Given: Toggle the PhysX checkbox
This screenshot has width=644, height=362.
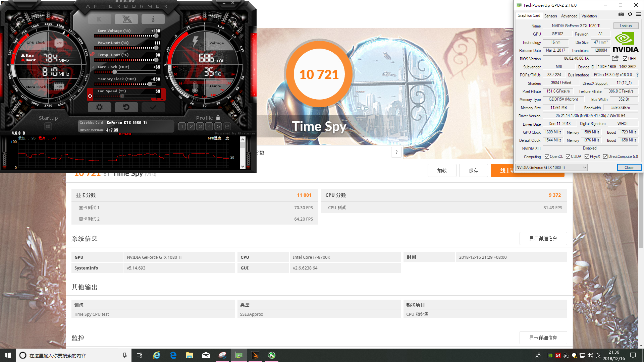Looking at the screenshot, I should (587, 157).
